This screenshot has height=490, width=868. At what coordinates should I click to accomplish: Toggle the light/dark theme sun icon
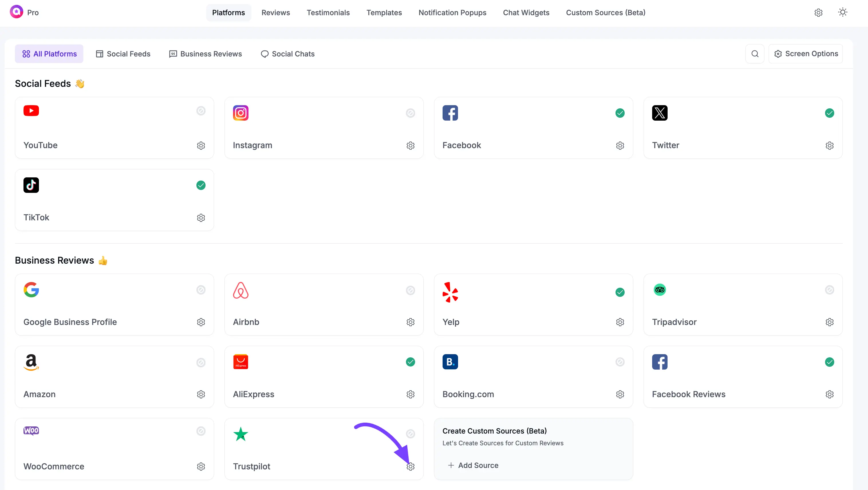[843, 13]
